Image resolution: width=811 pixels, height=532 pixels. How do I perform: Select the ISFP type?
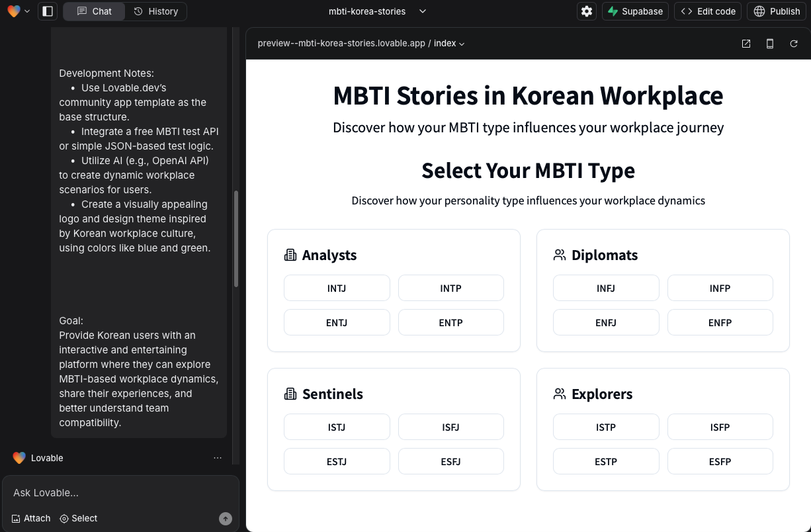(x=720, y=427)
